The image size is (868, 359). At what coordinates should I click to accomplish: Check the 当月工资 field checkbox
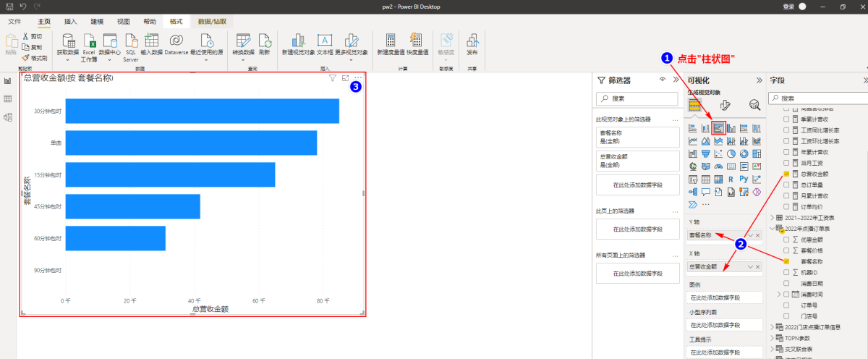point(786,163)
